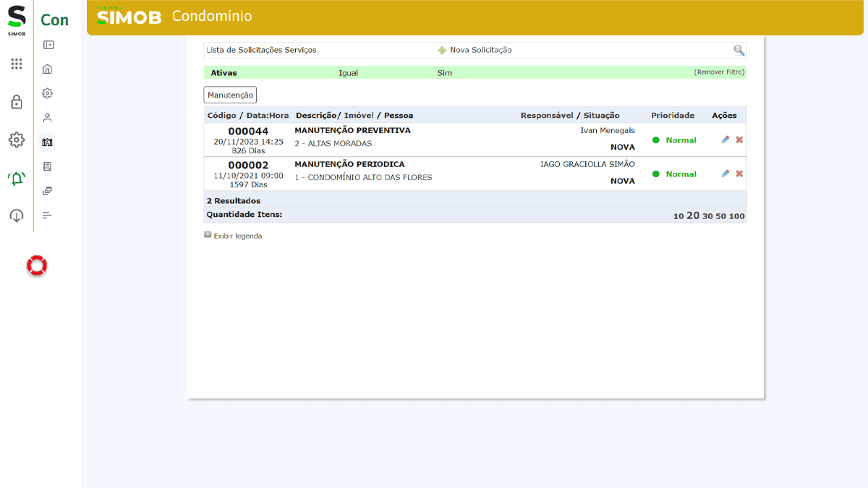Open the stacked windows icon in the sidebar
The height and width of the screenshot is (488, 868).
click(x=47, y=190)
